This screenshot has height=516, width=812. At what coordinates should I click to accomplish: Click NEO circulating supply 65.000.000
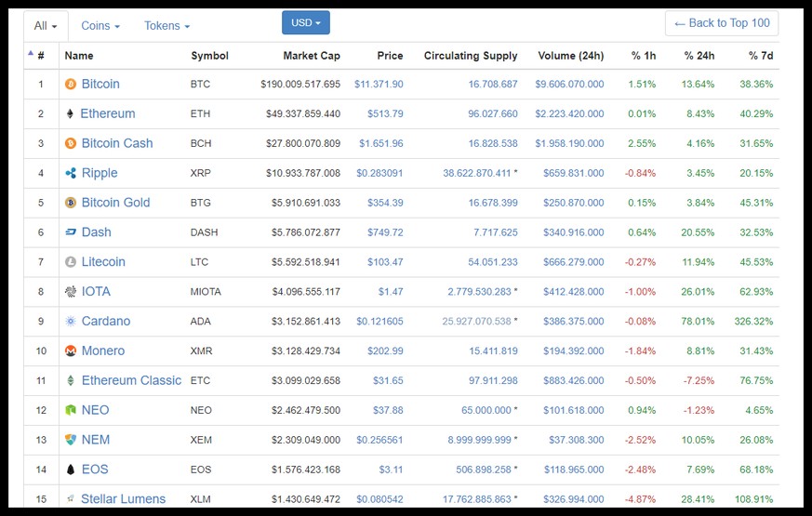(x=486, y=410)
